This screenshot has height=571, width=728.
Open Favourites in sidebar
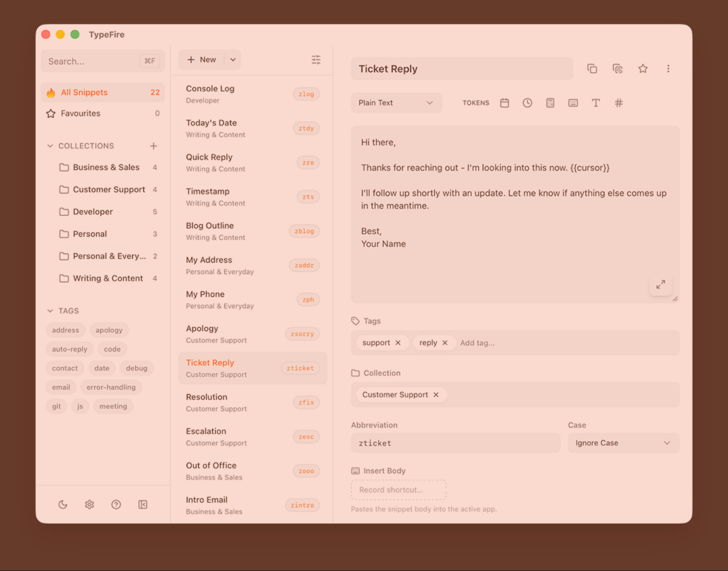pyautogui.click(x=103, y=113)
